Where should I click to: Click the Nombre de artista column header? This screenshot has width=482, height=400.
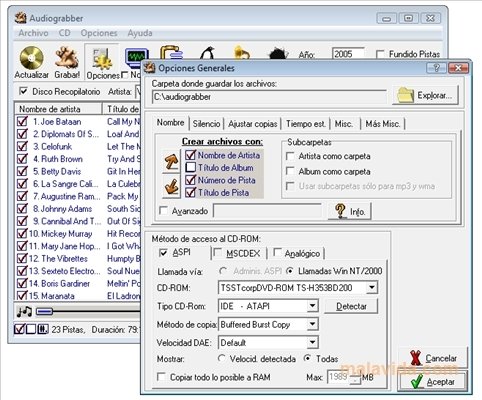pyautogui.click(x=58, y=109)
